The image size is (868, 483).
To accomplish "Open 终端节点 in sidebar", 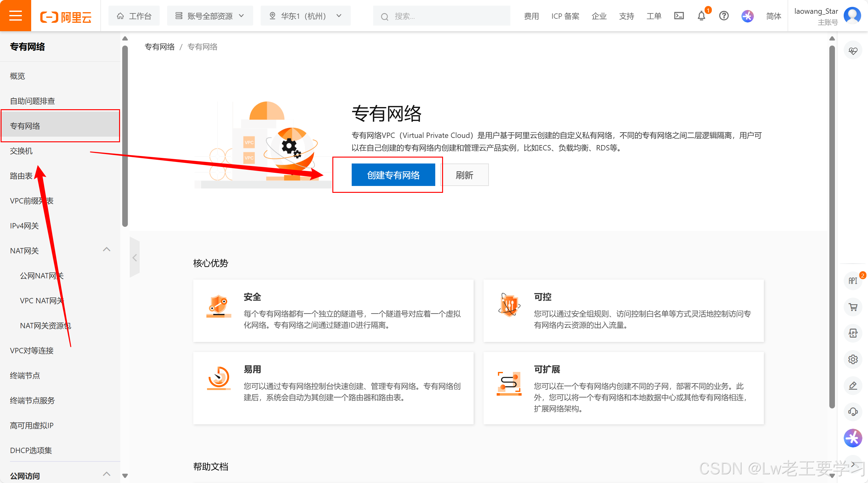I will [60, 375].
